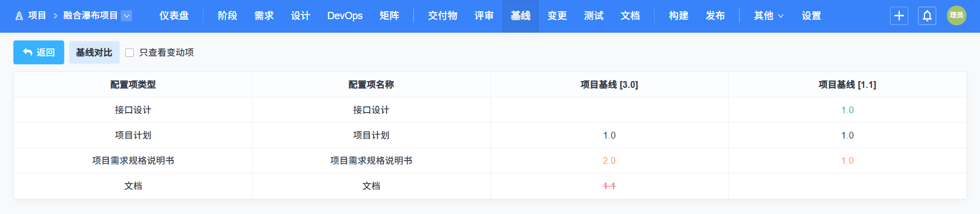Go to the DevOps section
This screenshot has height=214, width=980.
345,16
